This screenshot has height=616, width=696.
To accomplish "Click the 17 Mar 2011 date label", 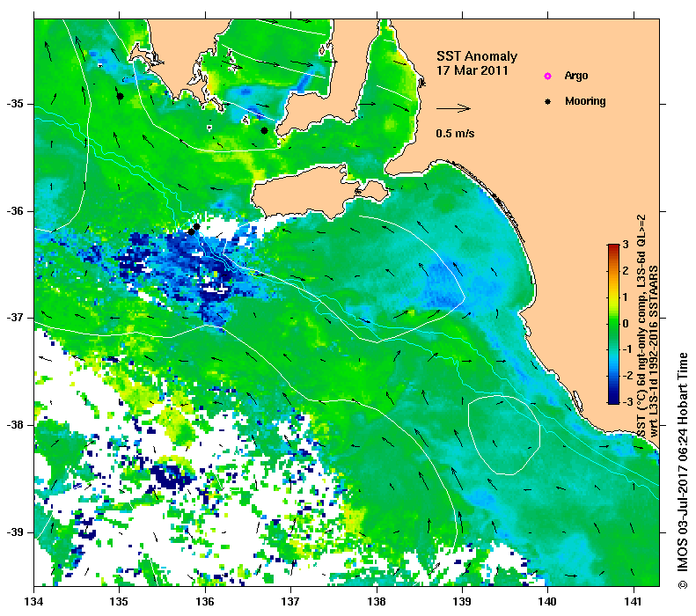I will (472, 70).
